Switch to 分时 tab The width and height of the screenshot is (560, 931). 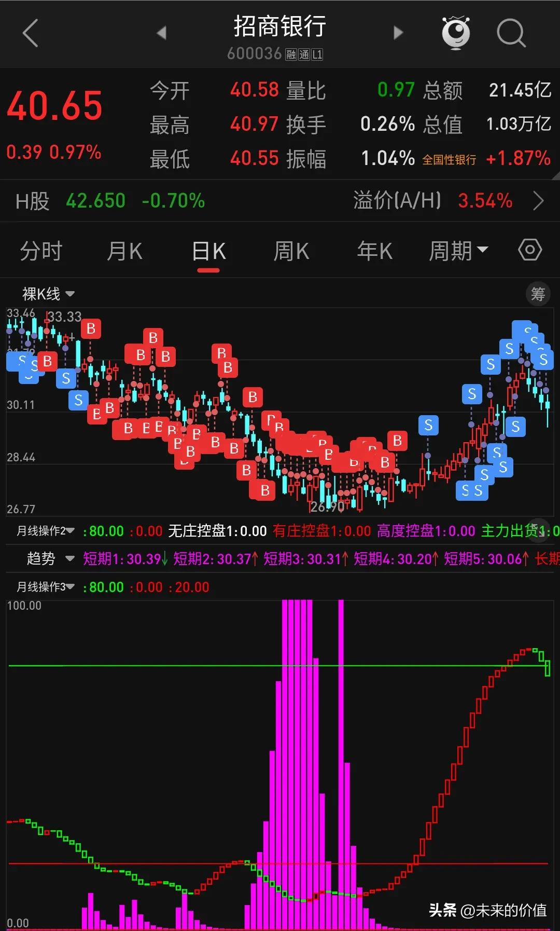41,251
